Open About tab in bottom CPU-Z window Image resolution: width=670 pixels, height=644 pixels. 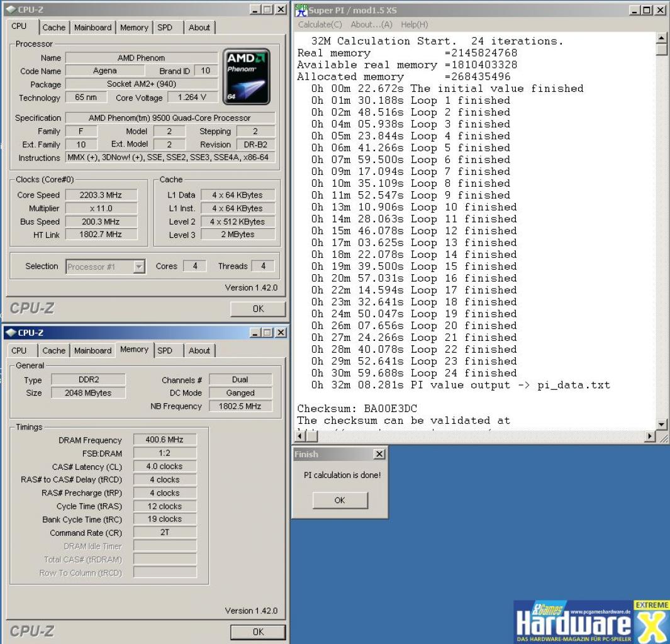point(199,350)
